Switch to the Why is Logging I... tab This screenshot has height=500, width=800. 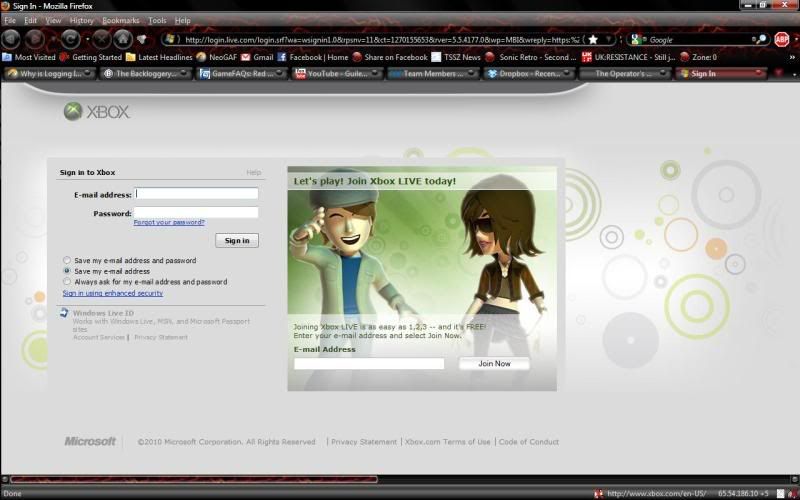pyautogui.click(x=49, y=73)
